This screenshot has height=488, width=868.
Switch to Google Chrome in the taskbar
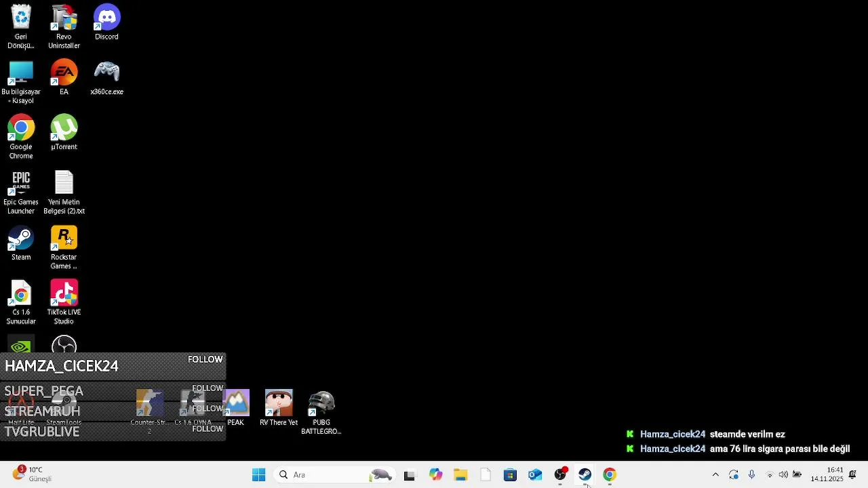pyautogui.click(x=610, y=475)
